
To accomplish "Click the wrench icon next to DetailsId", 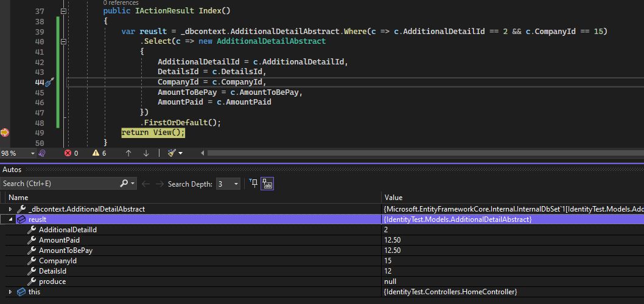I will [x=32, y=271].
